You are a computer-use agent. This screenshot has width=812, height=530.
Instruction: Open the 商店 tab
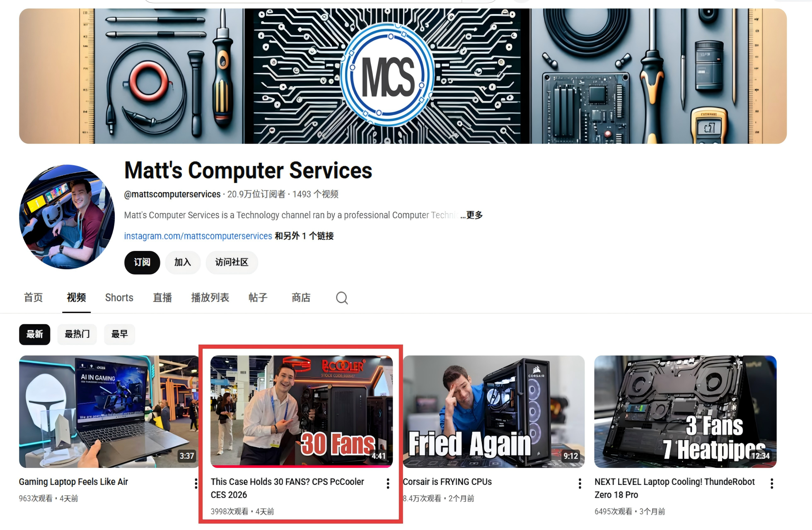coord(301,298)
